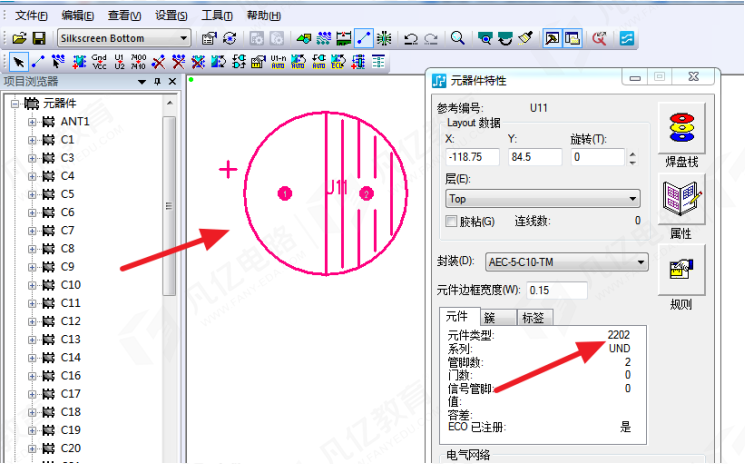
Task: Activate the Zoom magnifier tool
Action: point(458,38)
